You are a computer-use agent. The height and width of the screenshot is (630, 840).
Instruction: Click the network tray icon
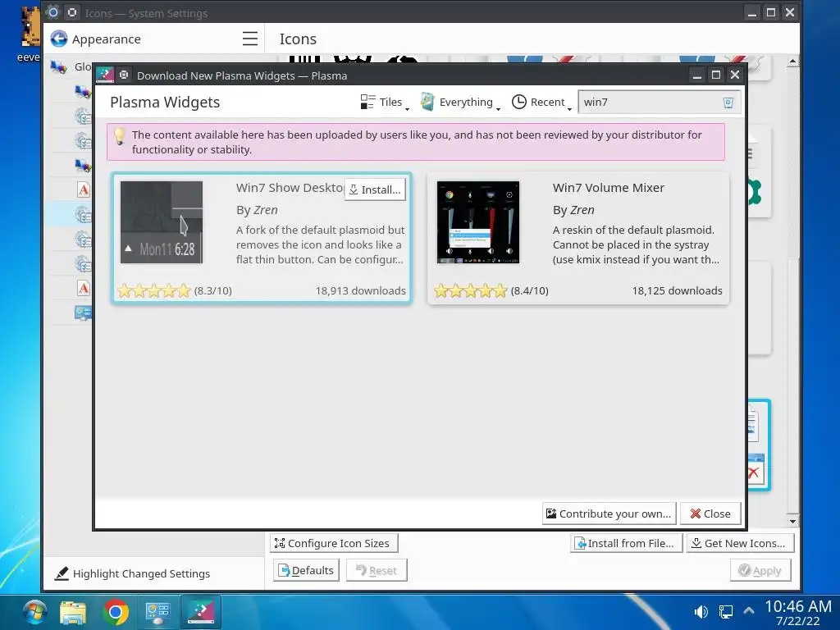726,611
